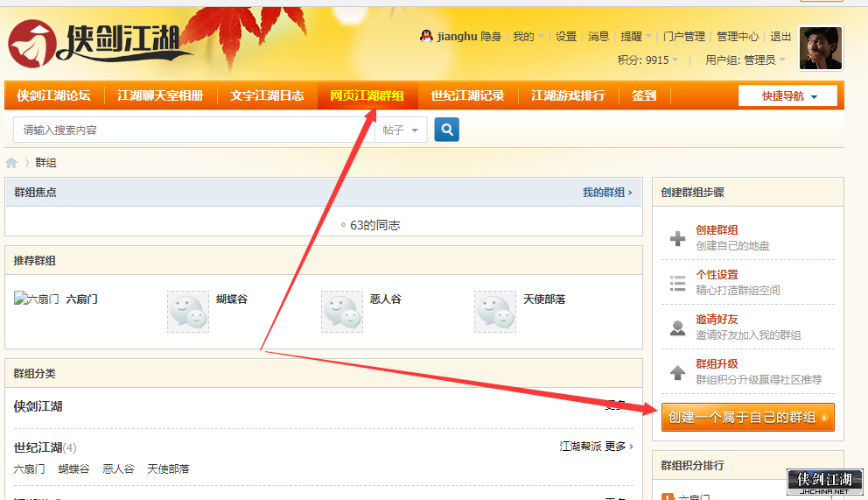Open the 门户管理 link
Image resolution: width=868 pixels, height=500 pixels.
tap(684, 37)
